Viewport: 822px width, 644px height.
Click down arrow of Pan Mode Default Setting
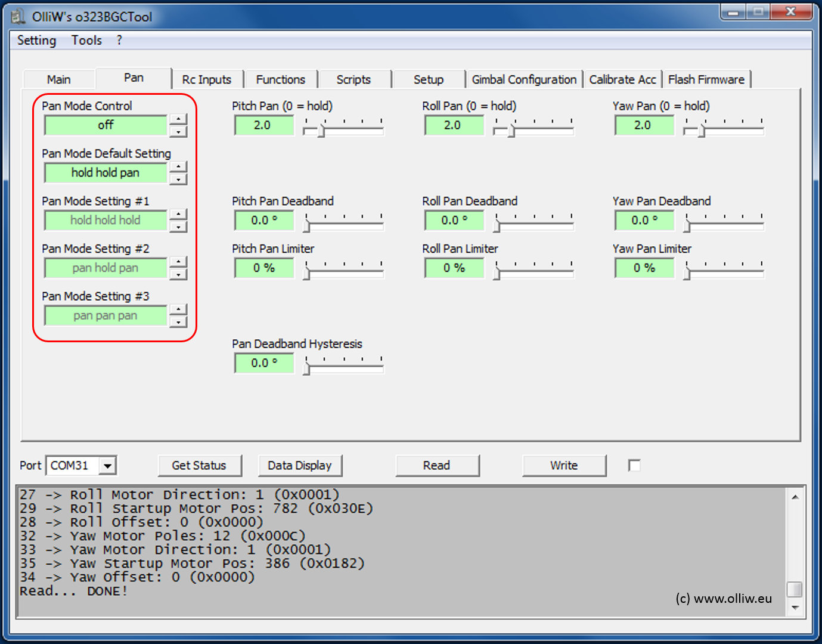click(x=178, y=179)
